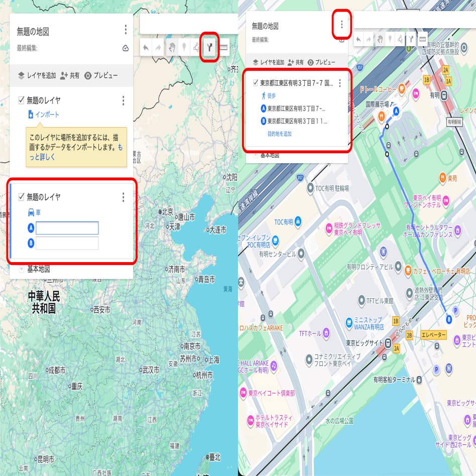This screenshot has width=476, height=476.
Task: Click waypoint B 東京都江東区有明3丁目11...
Action: (x=297, y=121)
